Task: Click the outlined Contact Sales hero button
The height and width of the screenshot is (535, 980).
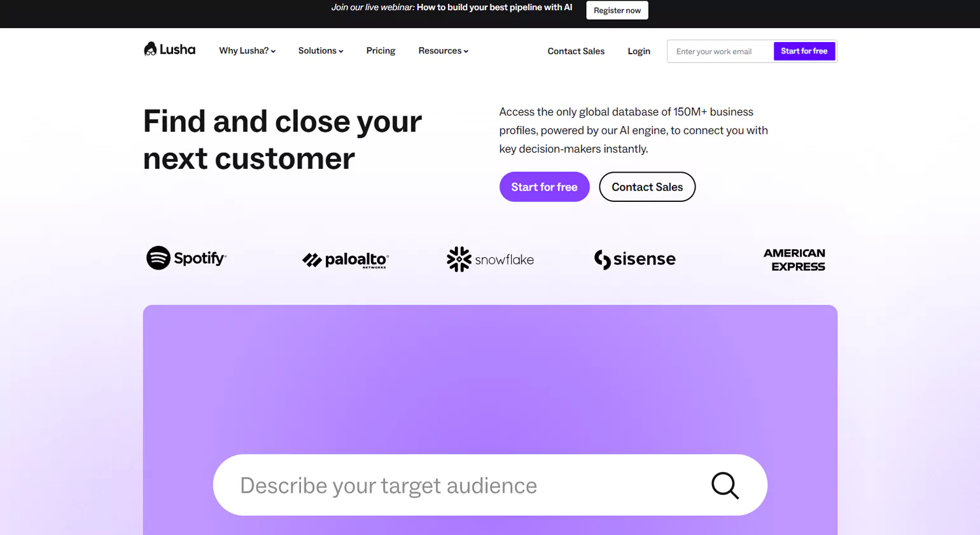Action: pos(647,187)
